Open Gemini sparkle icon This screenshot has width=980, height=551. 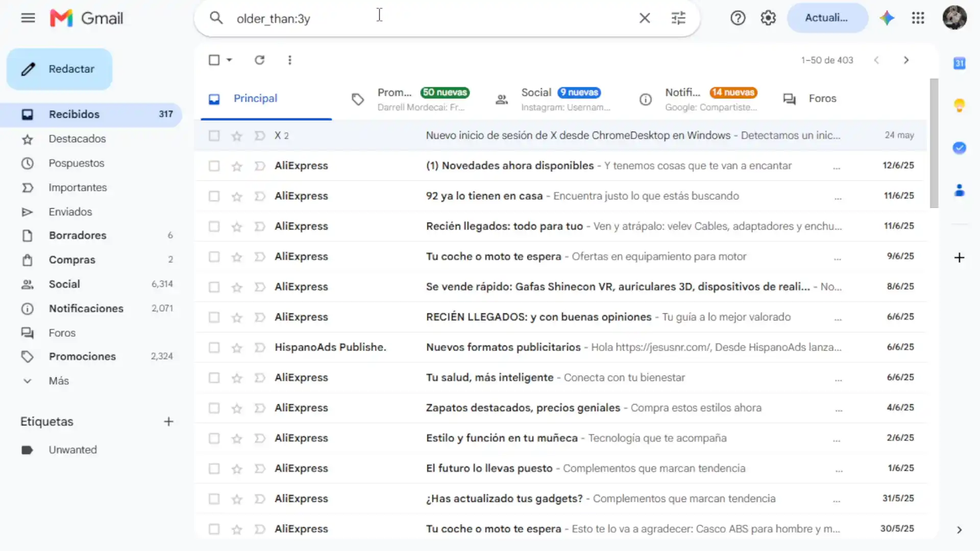tap(887, 18)
